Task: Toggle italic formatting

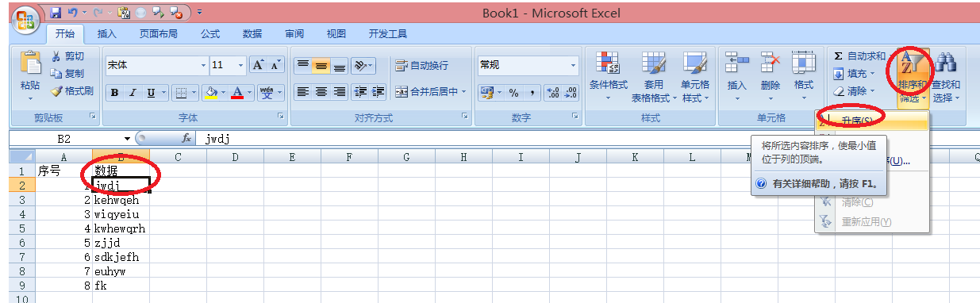Action: click(133, 93)
